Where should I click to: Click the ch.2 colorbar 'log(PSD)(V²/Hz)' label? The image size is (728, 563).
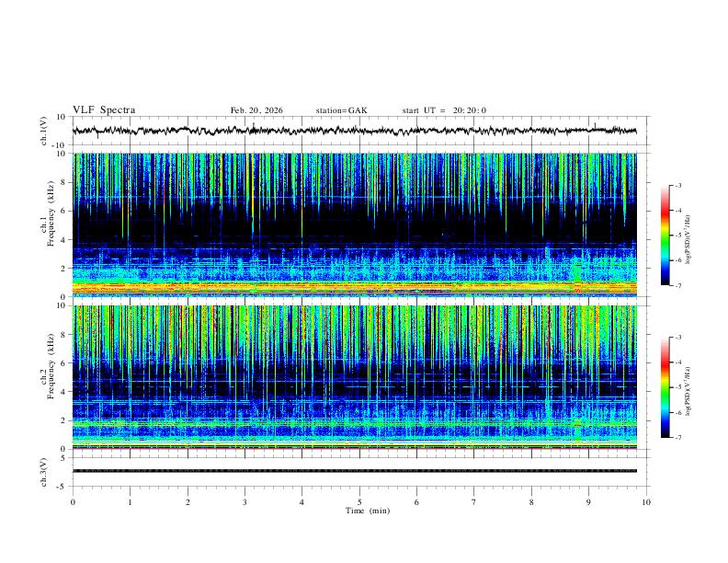pos(688,392)
